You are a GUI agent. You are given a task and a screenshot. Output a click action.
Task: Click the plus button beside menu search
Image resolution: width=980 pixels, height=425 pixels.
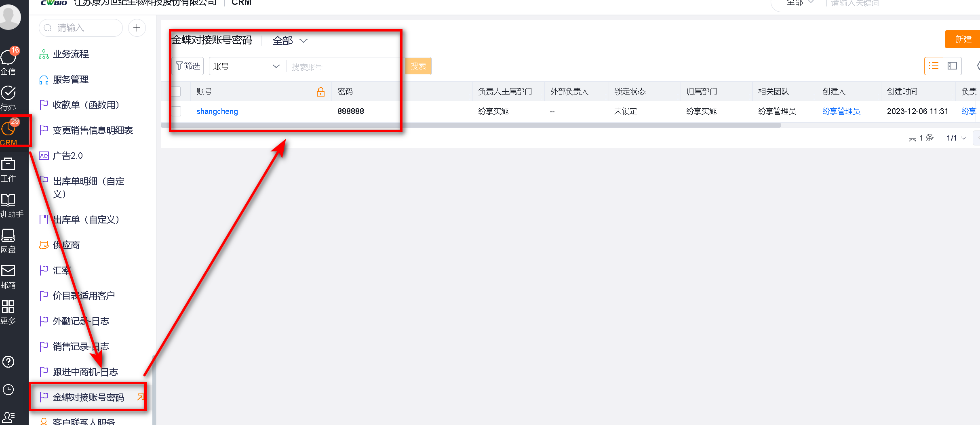pyautogui.click(x=137, y=28)
